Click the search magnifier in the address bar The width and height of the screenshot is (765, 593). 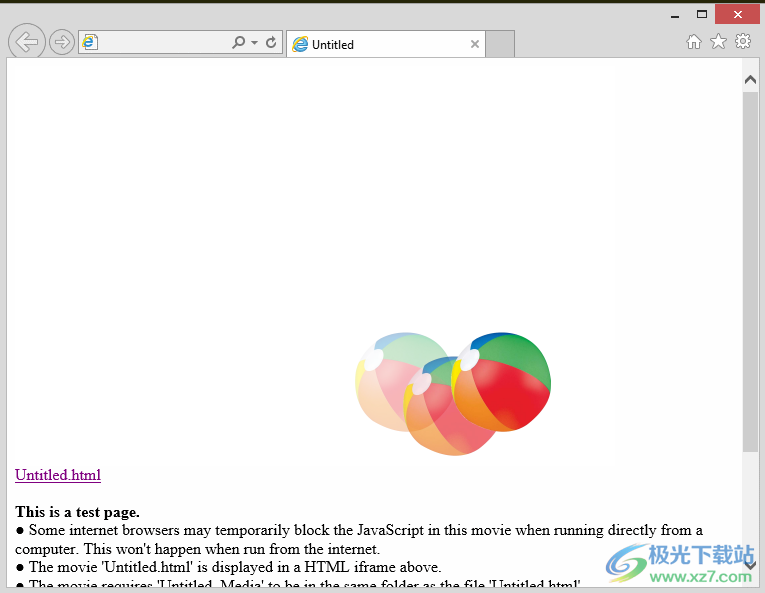click(238, 43)
